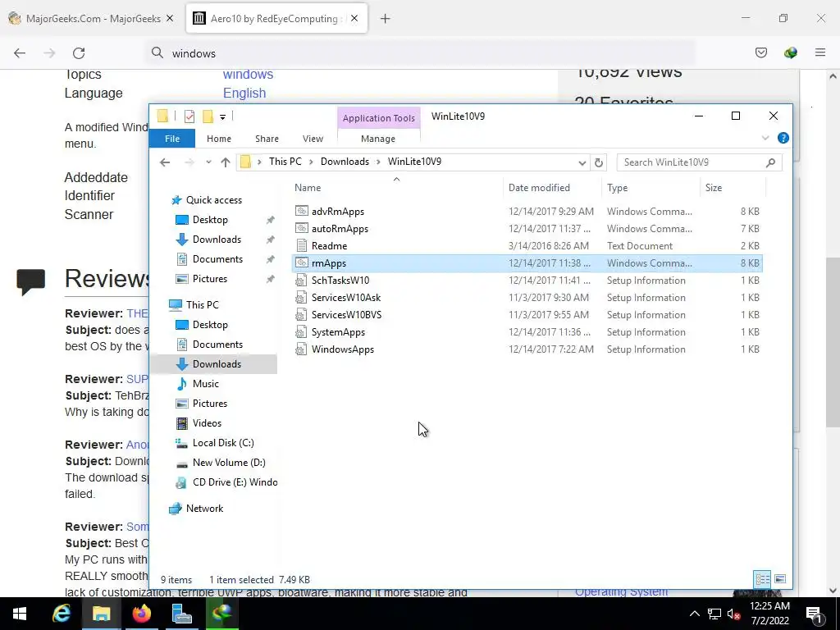The height and width of the screenshot is (630, 840).
Task: Open the browser hamburger menu
Action: click(x=820, y=52)
